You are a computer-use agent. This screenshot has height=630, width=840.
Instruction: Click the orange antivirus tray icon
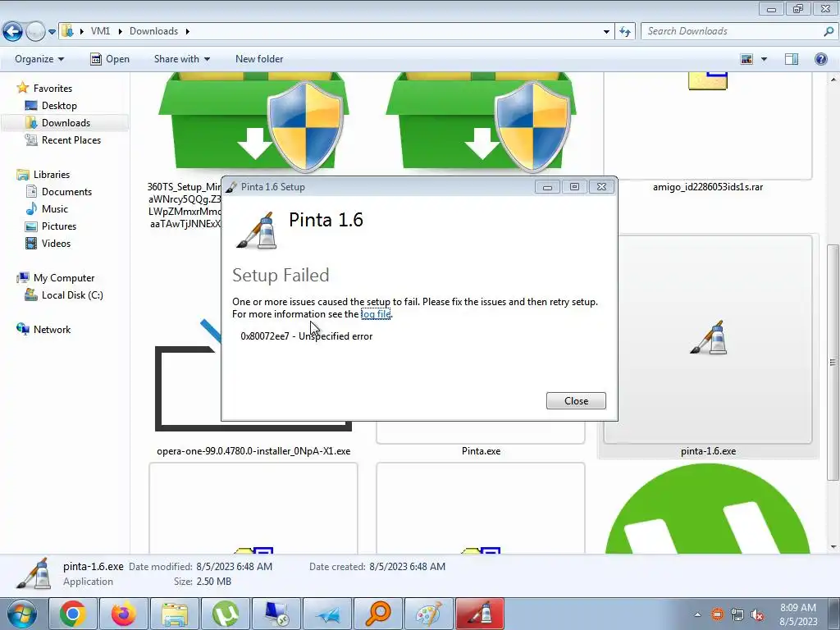tap(717, 614)
